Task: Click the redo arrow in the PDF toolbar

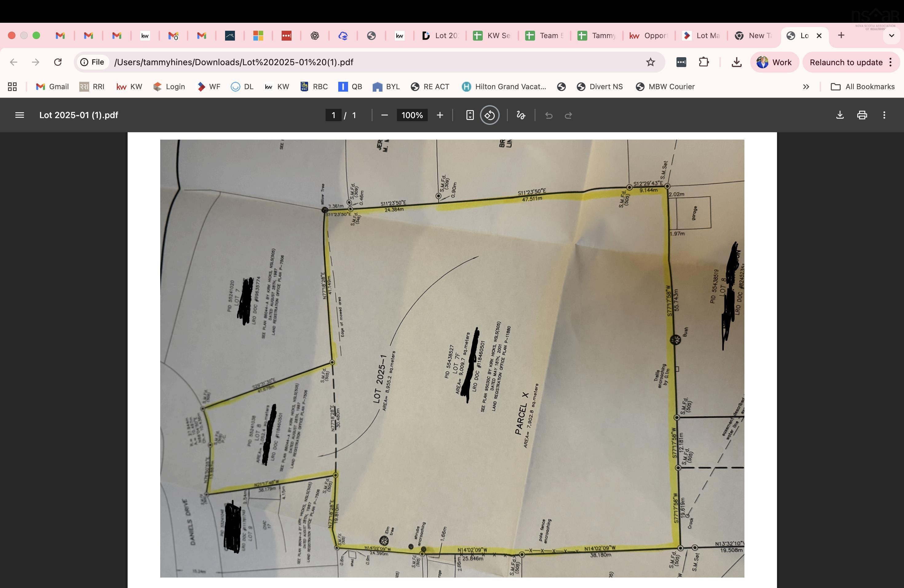Action: [x=568, y=115]
